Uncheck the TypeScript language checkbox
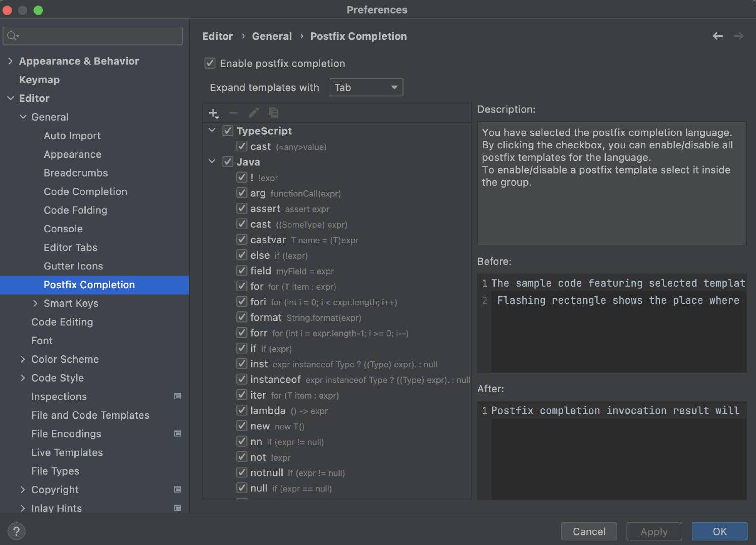 tap(228, 131)
